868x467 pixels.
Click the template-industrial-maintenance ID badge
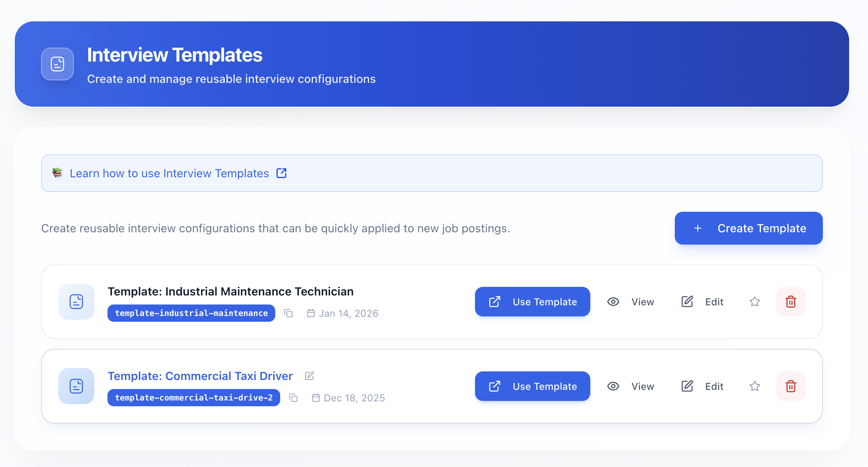click(191, 313)
